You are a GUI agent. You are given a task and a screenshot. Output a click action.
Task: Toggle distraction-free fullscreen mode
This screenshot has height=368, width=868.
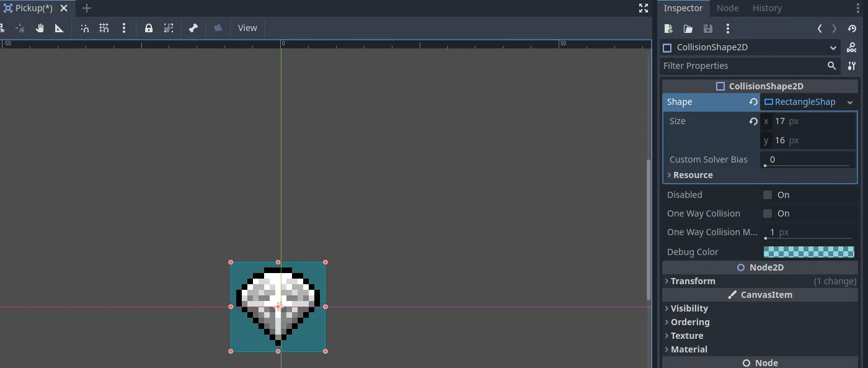point(644,8)
